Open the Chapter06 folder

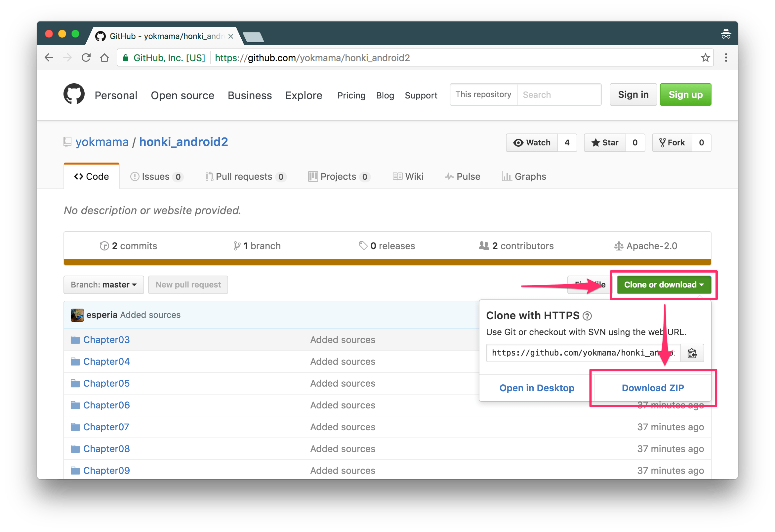pos(106,405)
